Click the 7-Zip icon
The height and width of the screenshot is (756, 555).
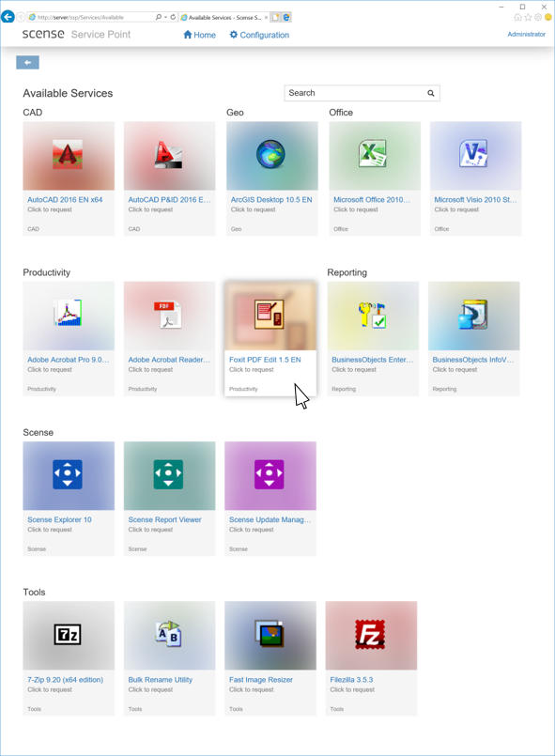[x=68, y=635]
